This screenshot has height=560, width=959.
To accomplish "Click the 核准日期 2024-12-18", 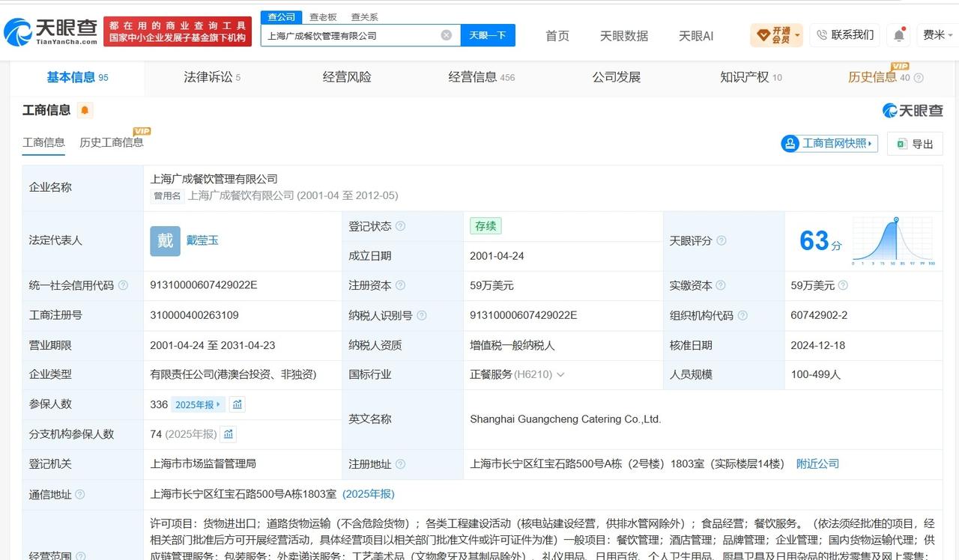I will [x=817, y=345].
